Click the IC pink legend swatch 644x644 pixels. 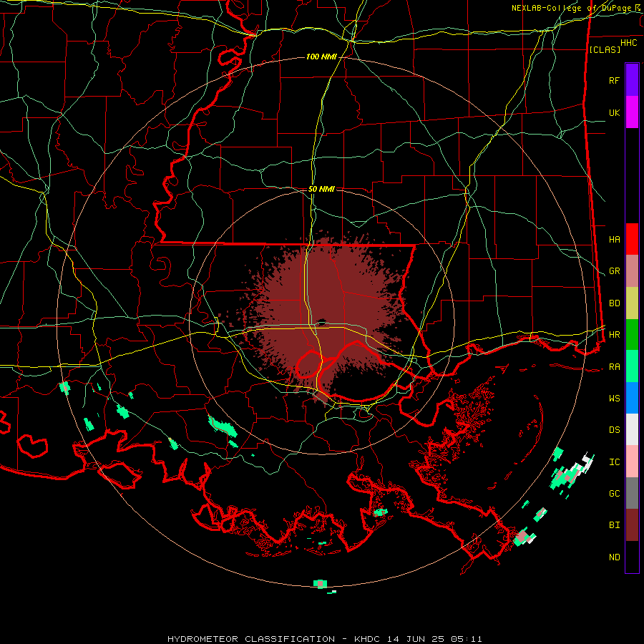(x=632, y=462)
